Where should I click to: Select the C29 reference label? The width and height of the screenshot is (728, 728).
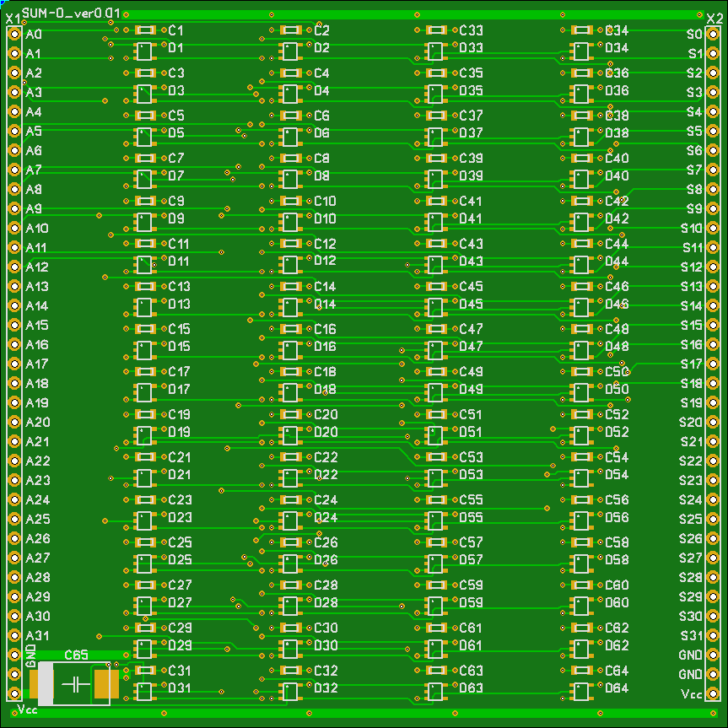point(181,628)
